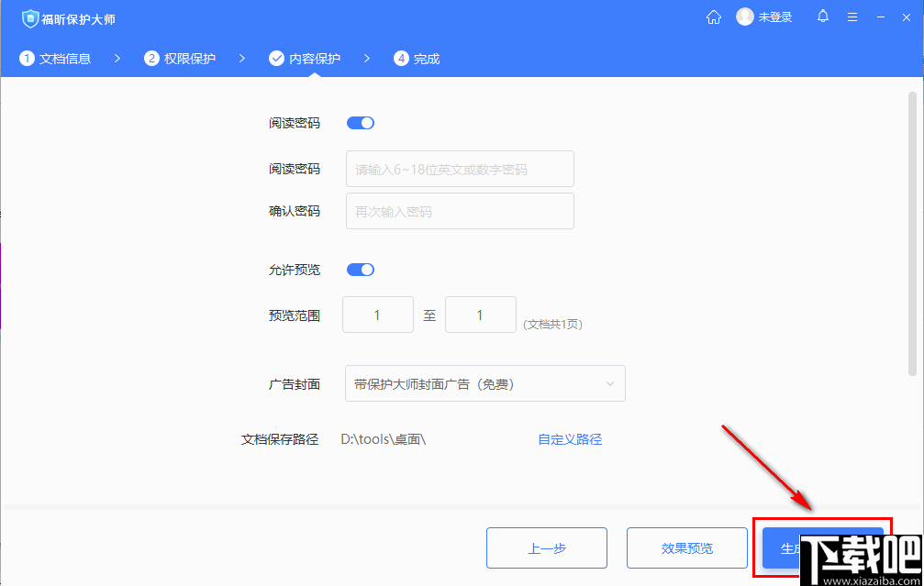The width and height of the screenshot is (924, 586).
Task: Sign in via the 未登录 link
Action: [x=775, y=17]
